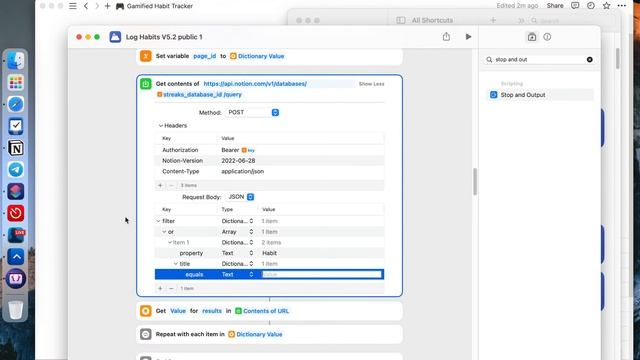Open Shortcuts app from the Dock
The width and height of the screenshot is (640, 360).
(x=16, y=191)
